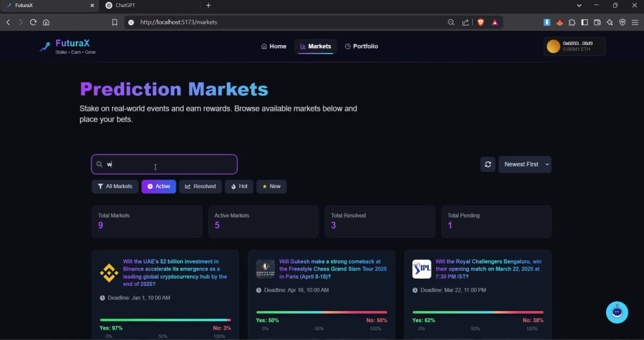The image size is (644, 340).
Task: Click the share icon in address bar
Action: 466,22
